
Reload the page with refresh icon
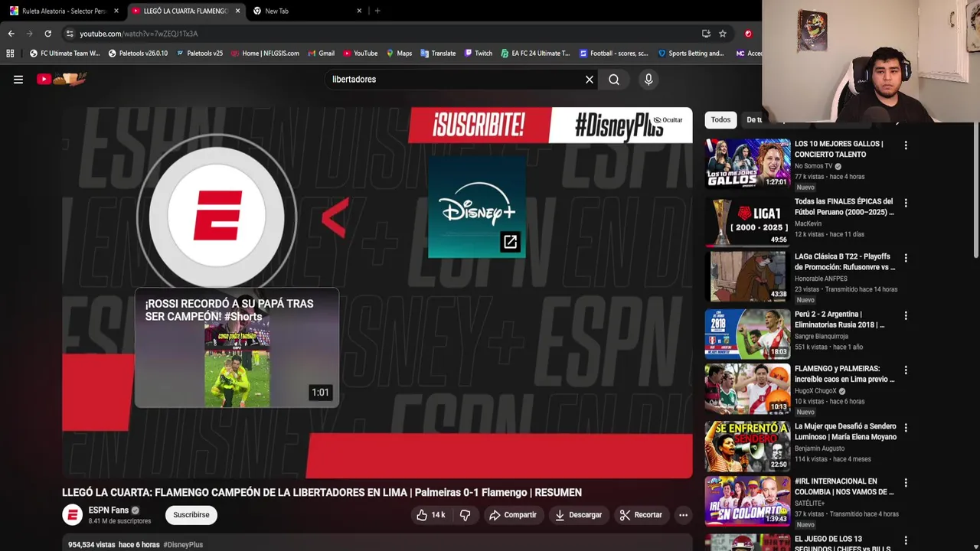point(47,34)
